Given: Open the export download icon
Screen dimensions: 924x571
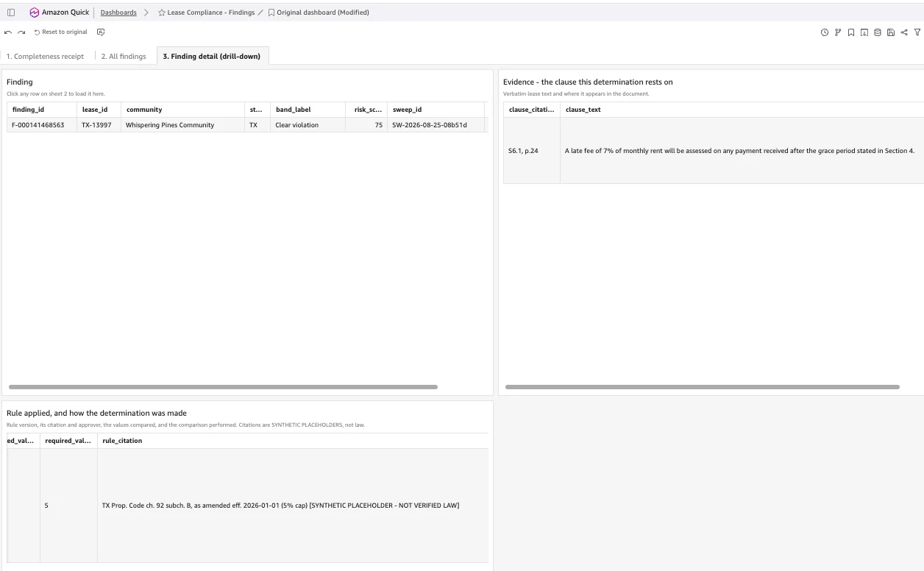Looking at the screenshot, I should click(x=864, y=32).
